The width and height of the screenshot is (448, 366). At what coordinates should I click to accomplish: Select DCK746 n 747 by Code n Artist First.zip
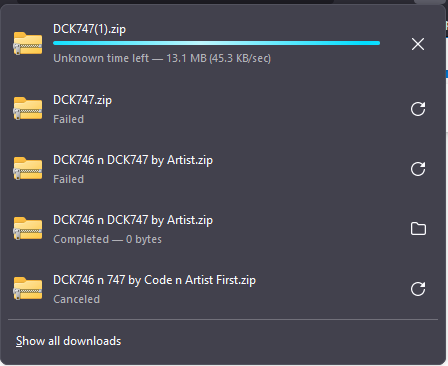click(154, 280)
